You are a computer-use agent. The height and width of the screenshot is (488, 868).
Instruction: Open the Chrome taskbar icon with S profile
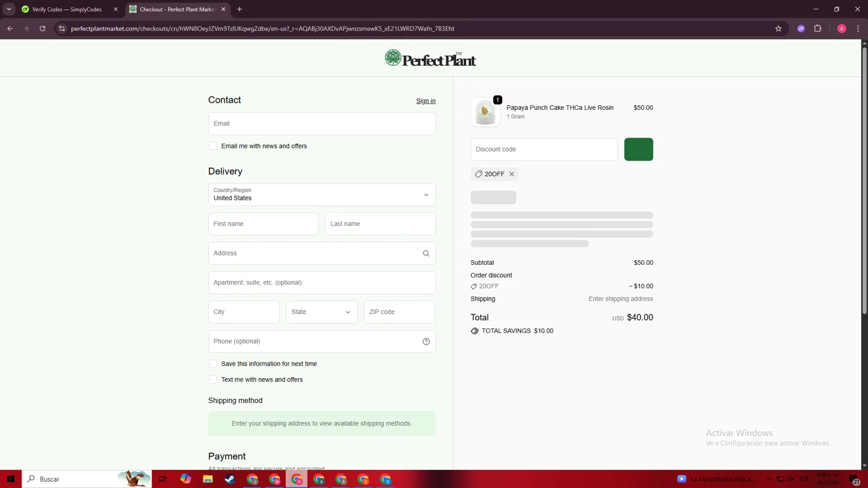[363, 479]
